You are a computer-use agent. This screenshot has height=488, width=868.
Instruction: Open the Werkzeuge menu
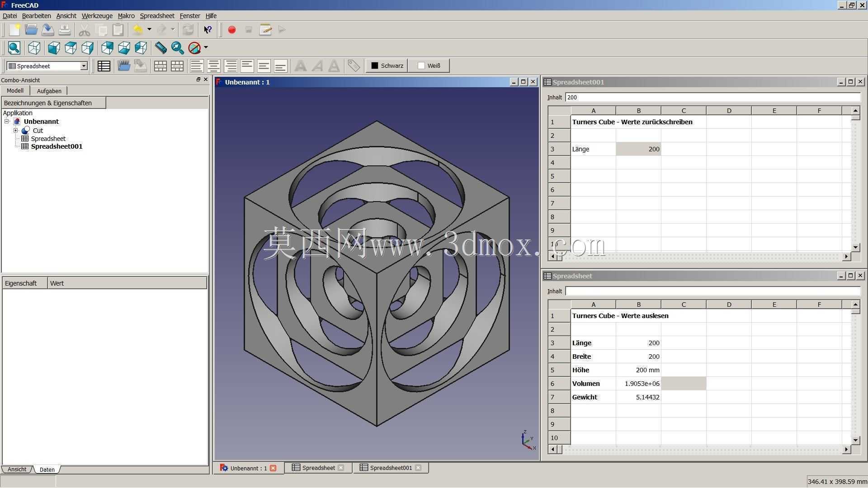click(97, 16)
